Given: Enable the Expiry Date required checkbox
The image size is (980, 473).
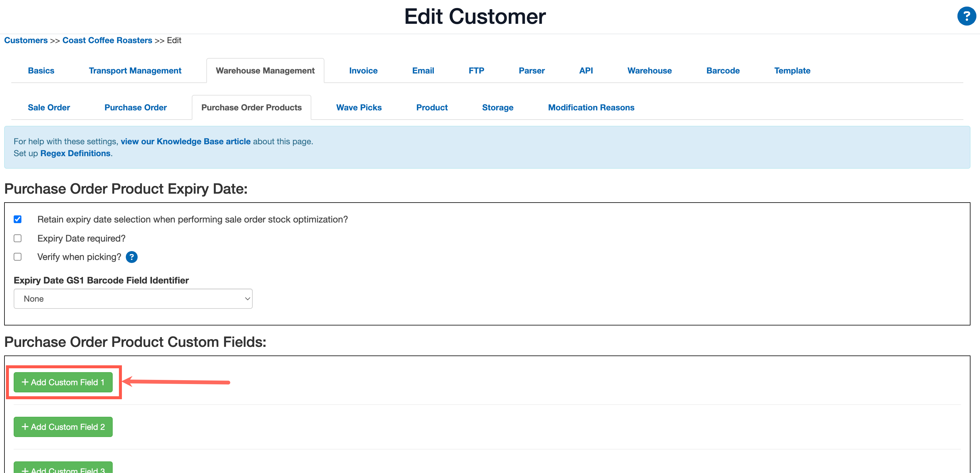Looking at the screenshot, I should point(18,238).
